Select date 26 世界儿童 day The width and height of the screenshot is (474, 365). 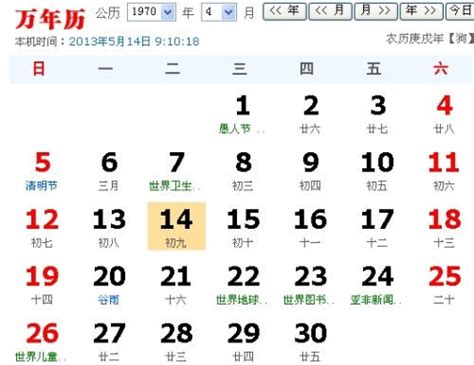(42, 342)
